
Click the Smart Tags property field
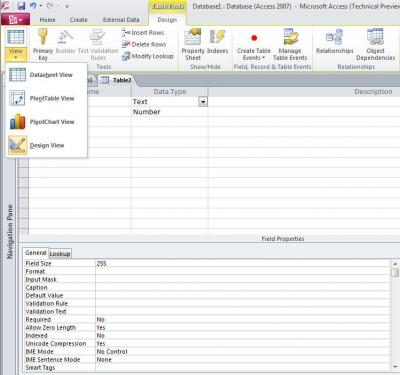[242, 367]
